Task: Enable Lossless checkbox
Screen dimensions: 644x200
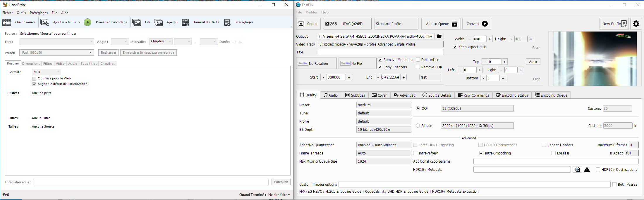Action: point(554,153)
